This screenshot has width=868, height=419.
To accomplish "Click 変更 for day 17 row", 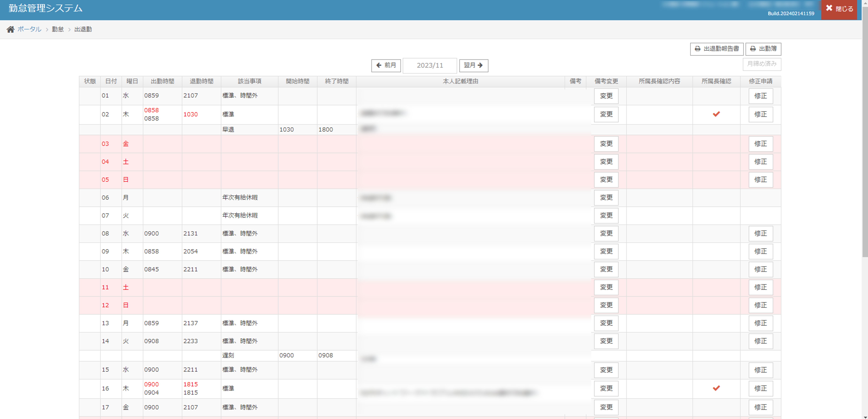I will tap(606, 408).
